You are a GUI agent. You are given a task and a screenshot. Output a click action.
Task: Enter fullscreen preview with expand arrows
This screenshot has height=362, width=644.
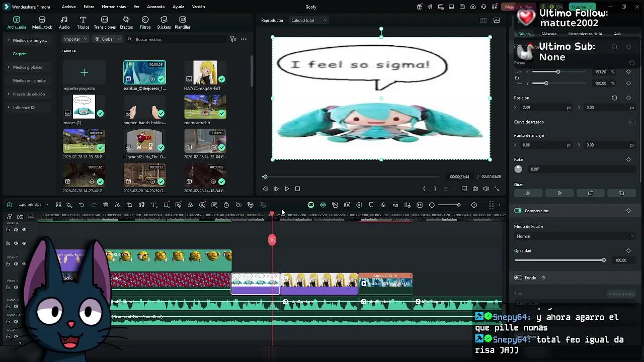497,189
